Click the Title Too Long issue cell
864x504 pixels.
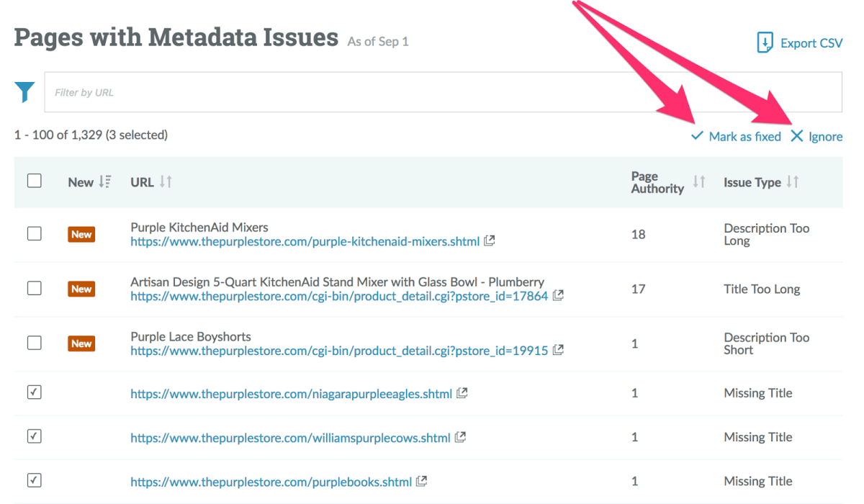[762, 289]
